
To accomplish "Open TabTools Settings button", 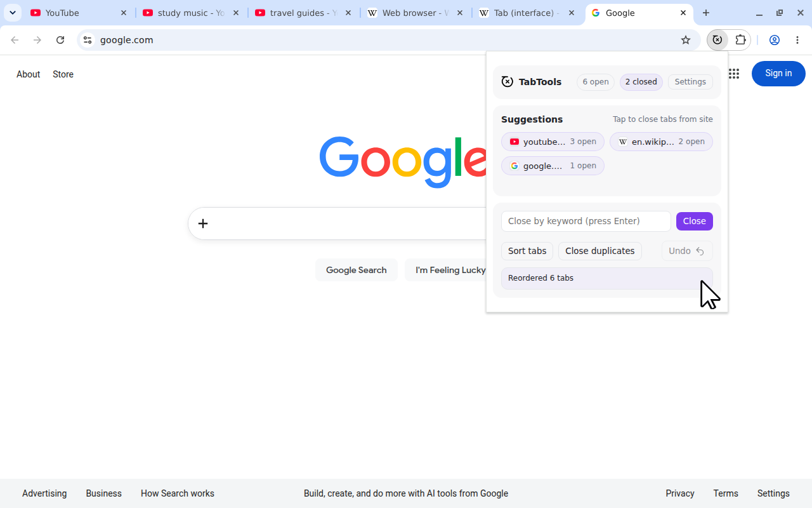I will [x=690, y=82].
